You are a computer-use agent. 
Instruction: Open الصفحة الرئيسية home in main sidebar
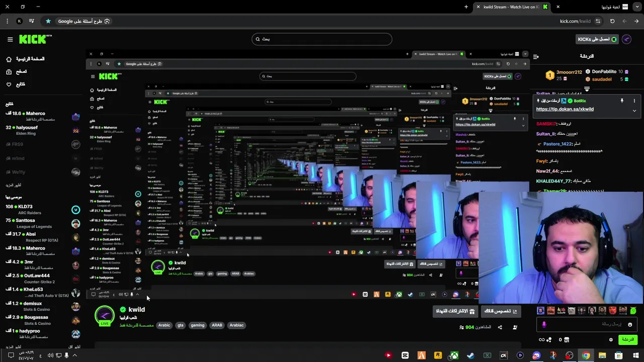(26, 59)
